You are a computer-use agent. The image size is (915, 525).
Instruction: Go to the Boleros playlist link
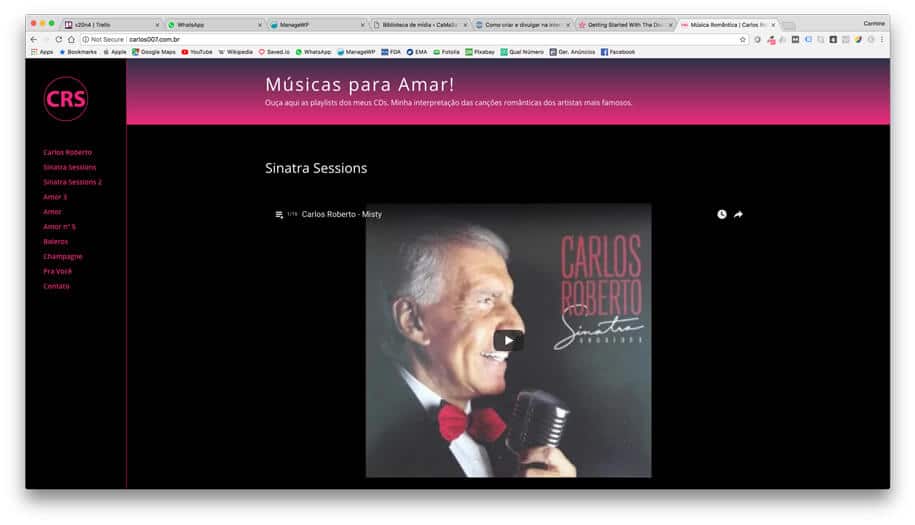56,241
